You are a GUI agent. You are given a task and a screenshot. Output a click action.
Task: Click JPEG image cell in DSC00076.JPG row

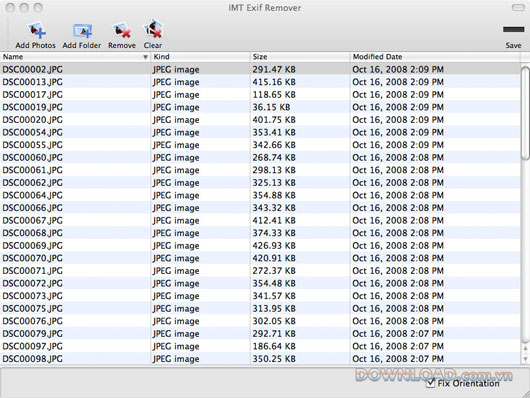176,321
